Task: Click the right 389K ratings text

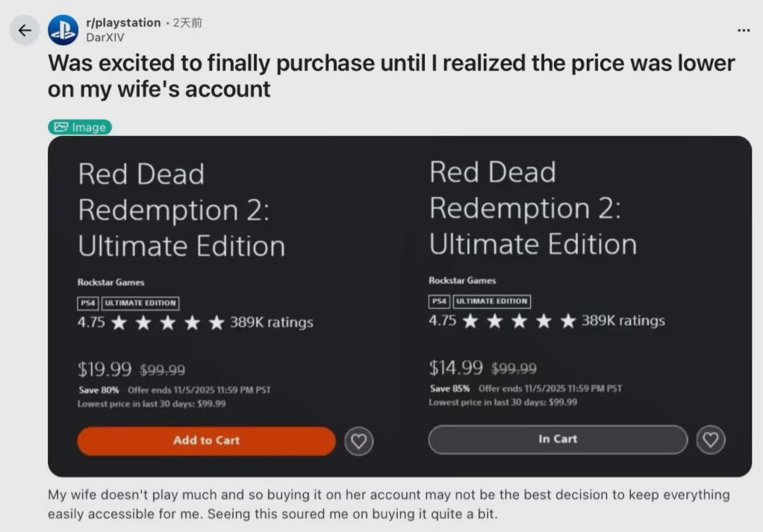Action: pos(623,322)
